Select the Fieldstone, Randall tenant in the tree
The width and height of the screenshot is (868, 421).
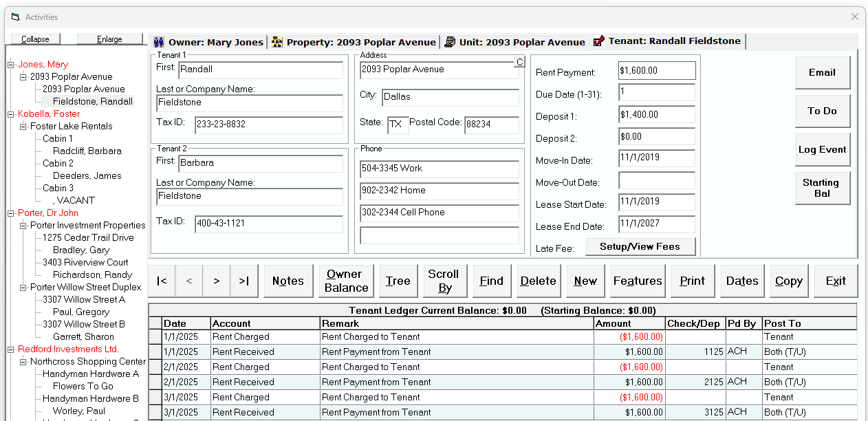(x=91, y=101)
